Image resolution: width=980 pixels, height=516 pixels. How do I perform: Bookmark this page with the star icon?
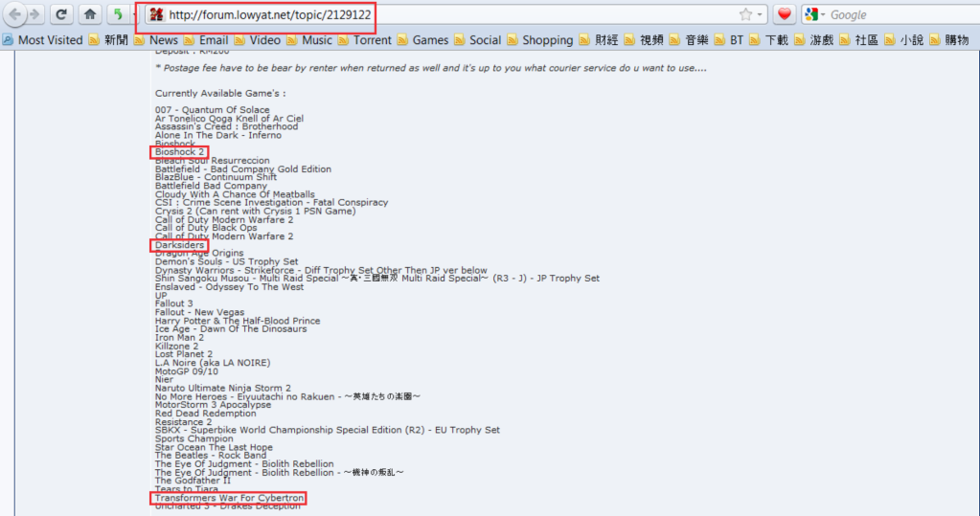(x=745, y=14)
